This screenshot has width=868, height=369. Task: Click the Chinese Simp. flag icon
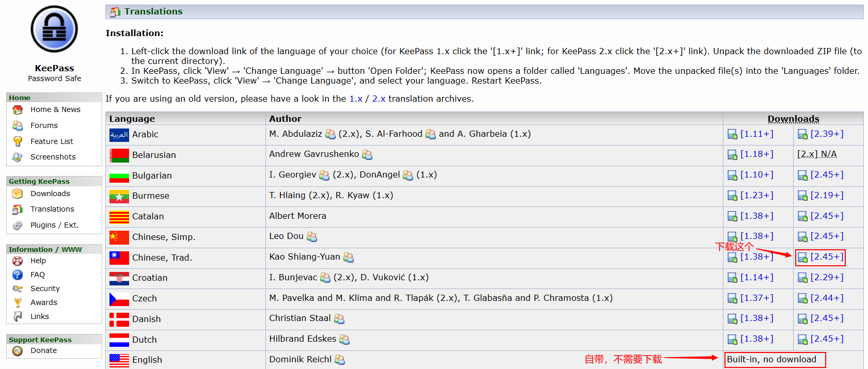[119, 237]
